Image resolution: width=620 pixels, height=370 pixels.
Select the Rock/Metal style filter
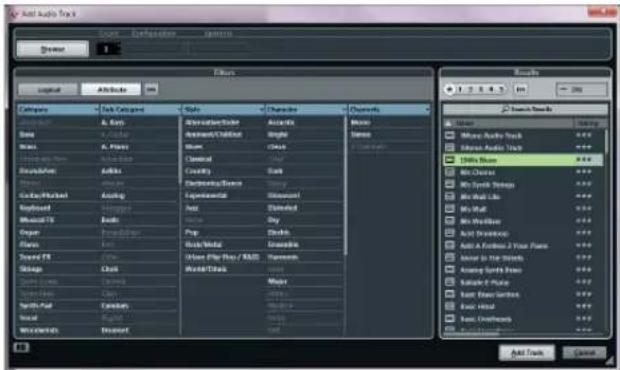[203, 245]
